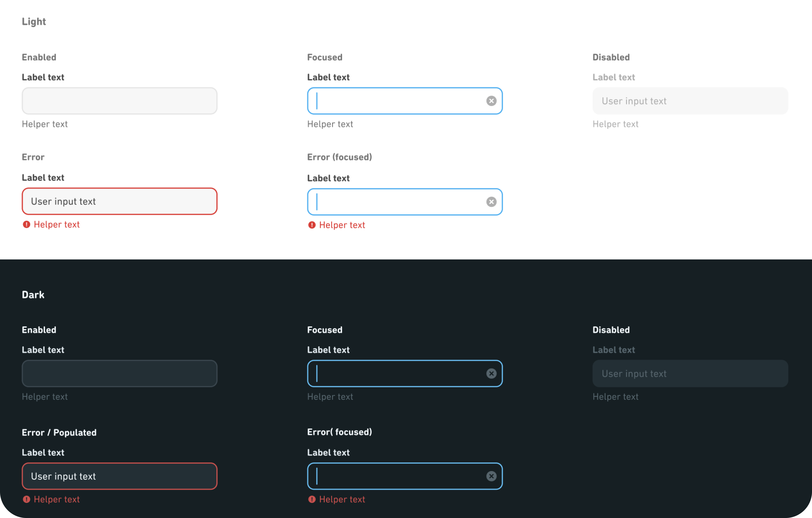Clear the Light Error (focused) input with its X icon
Viewport: 812px width, 518px height.
(x=491, y=202)
